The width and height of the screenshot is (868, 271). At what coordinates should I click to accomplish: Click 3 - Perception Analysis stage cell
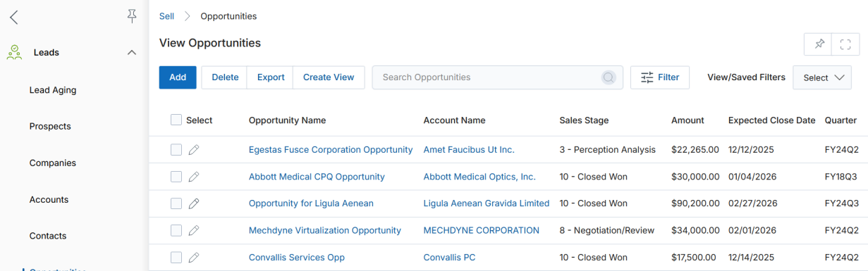(x=607, y=149)
